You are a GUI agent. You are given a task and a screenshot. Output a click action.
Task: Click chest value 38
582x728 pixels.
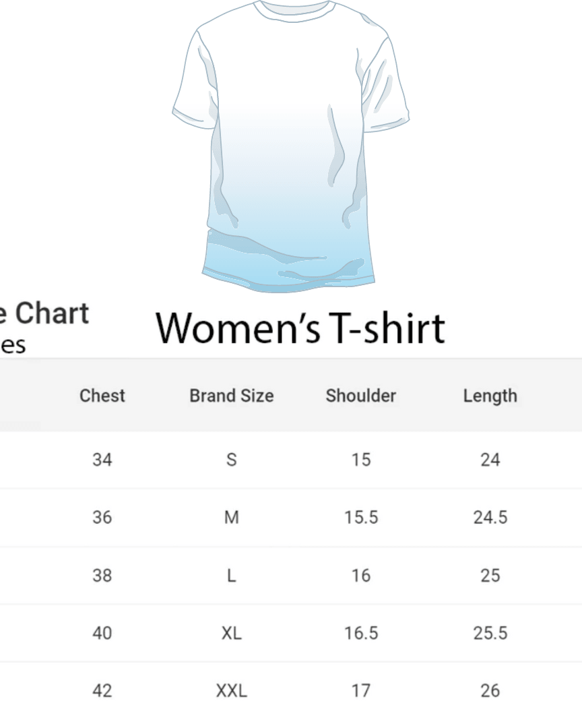[102, 576]
